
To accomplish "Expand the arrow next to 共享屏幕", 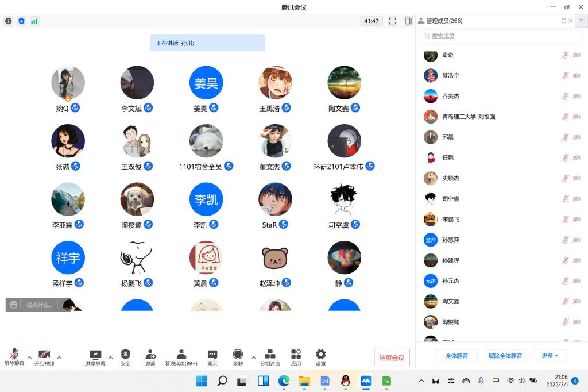I will 110,358.
